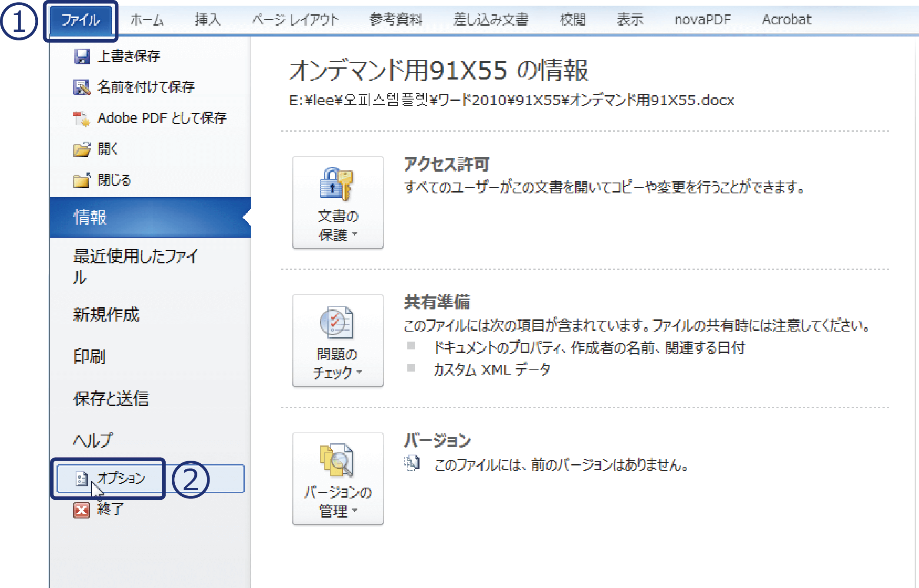The height and width of the screenshot is (588, 919).
Task: Click the 開く text
Action: [108, 149]
